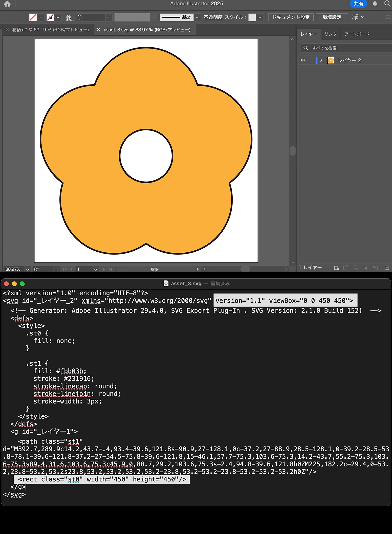Toggle visibility eye of レイヤー 2
The height and width of the screenshot is (534, 392).
pyautogui.click(x=302, y=60)
